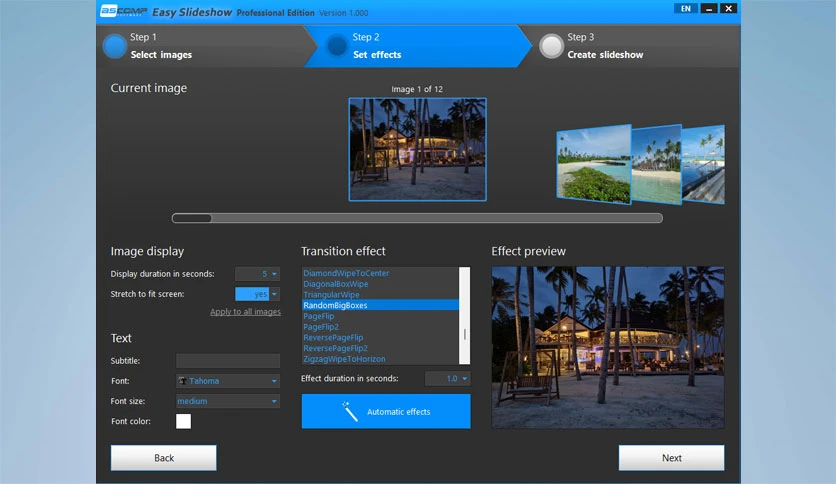
Task: Click the rightmost upcoming pier thumbnail
Action: pyautogui.click(x=703, y=164)
